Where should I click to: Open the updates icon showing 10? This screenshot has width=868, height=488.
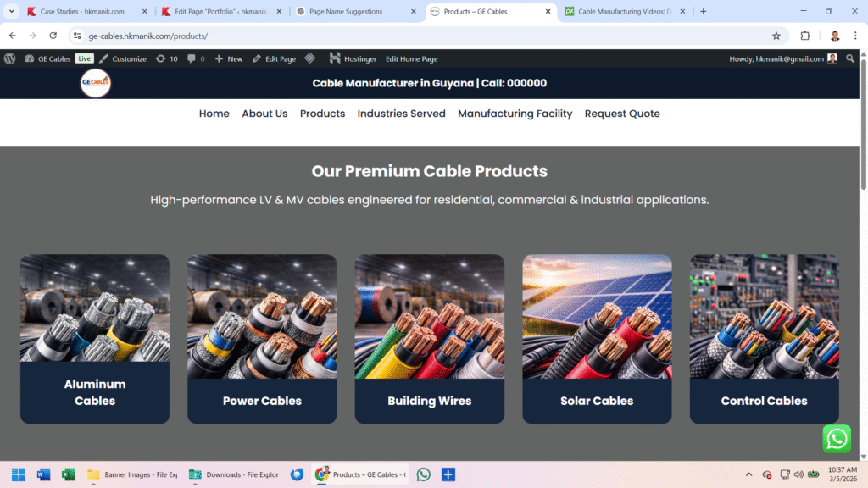pyautogui.click(x=167, y=58)
